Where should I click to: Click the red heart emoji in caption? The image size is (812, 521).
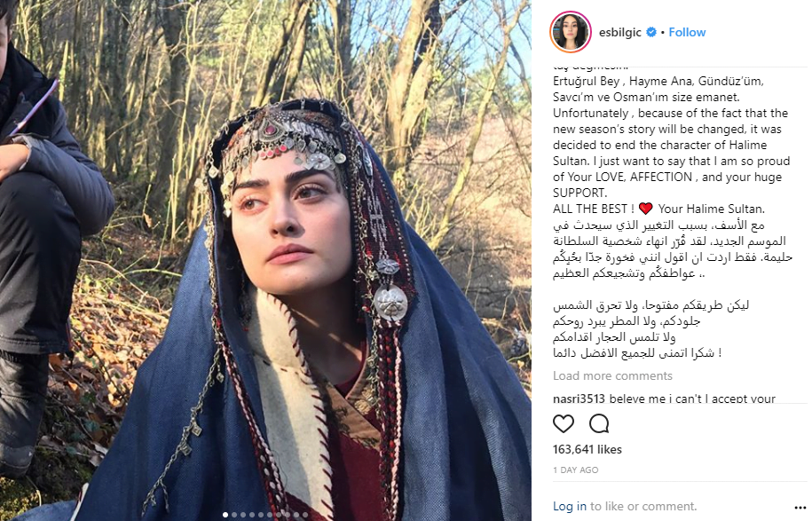coord(645,209)
